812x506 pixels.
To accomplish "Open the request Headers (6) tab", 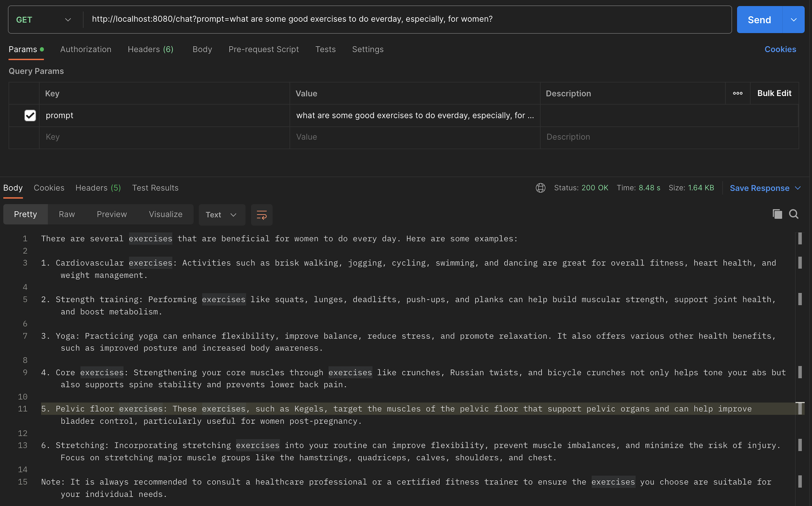I will pos(150,49).
